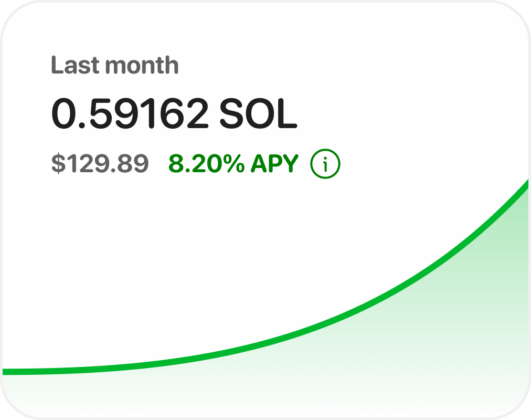This screenshot has height=420, width=531.
Task: Click the leading "0" of the SOL amount
Action: [x=62, y=114]
